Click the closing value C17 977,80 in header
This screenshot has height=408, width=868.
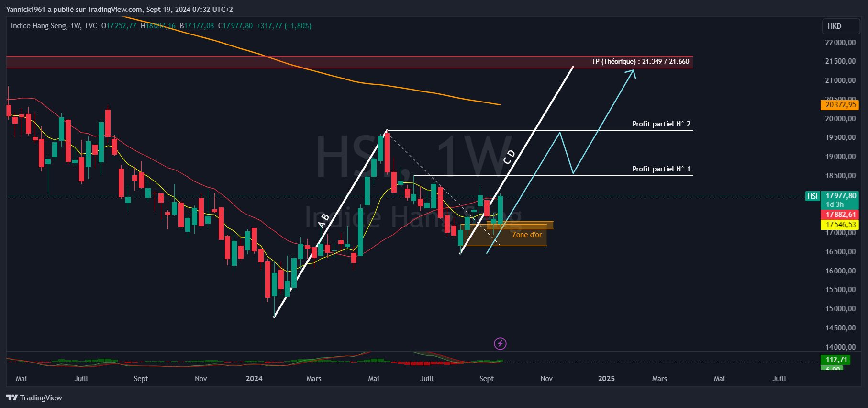235,26
